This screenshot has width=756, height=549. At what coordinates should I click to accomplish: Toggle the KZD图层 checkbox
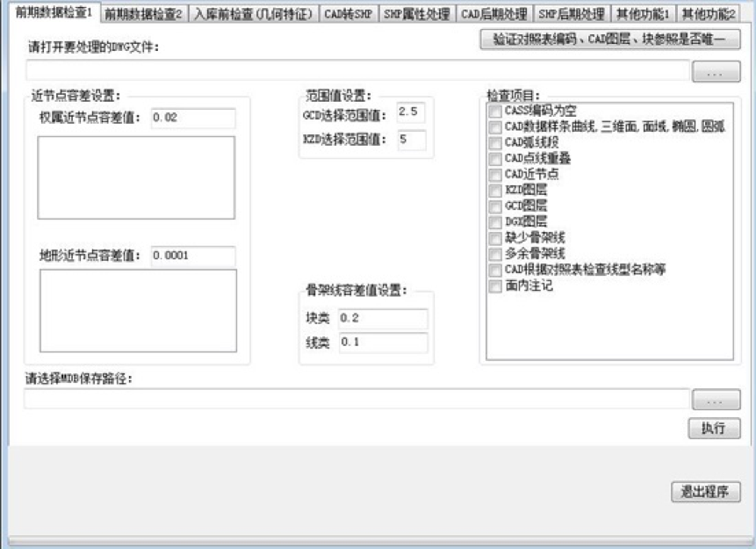496,190
